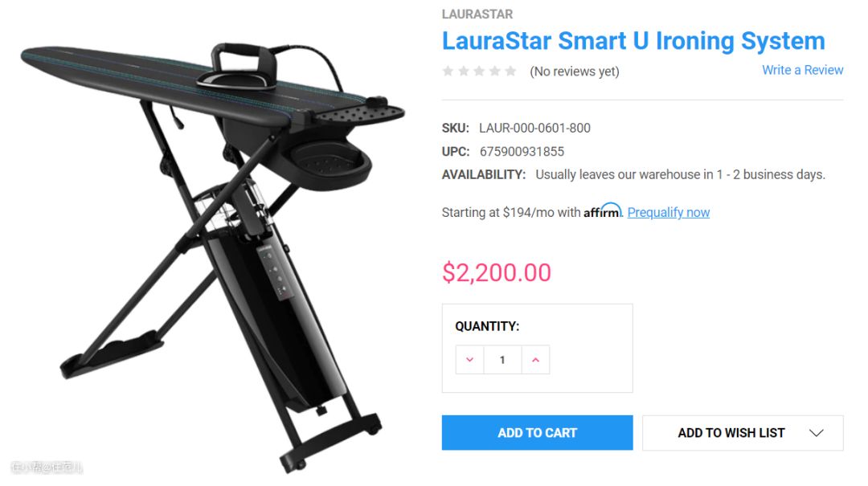Click the SKU number LAUR-000-0601-800
This screenshot has height=486, width=868.
[534, 128]
